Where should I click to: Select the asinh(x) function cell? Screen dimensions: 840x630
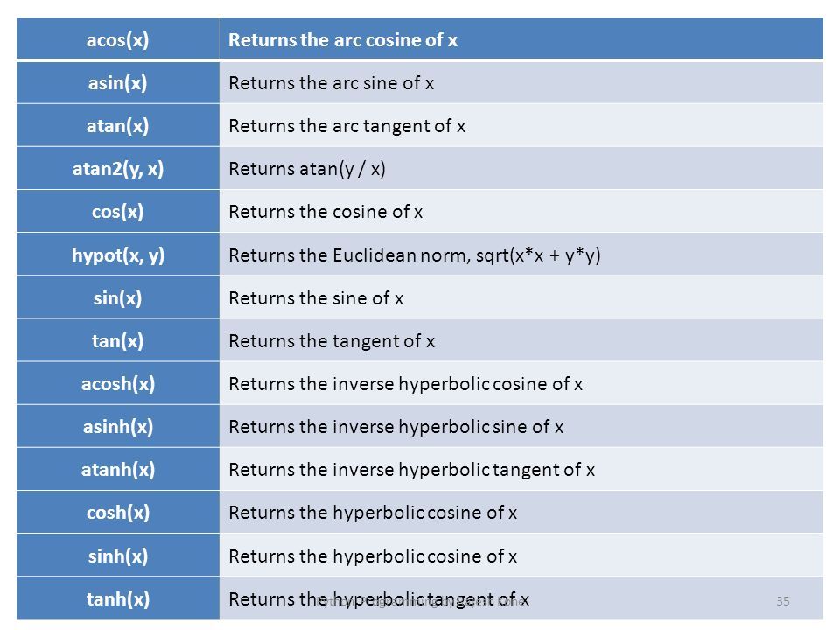118,426
